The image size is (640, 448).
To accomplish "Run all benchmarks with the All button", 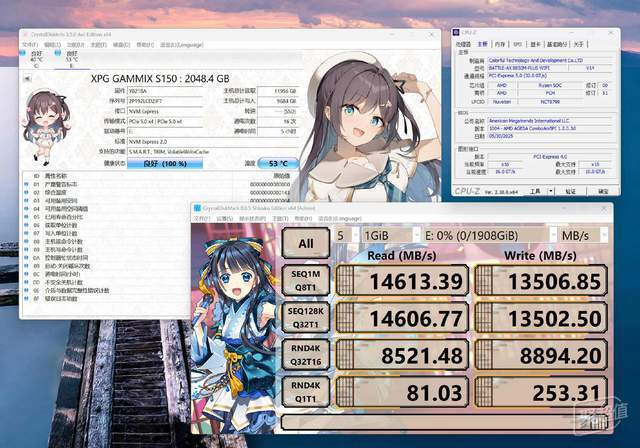I will 306,243.
